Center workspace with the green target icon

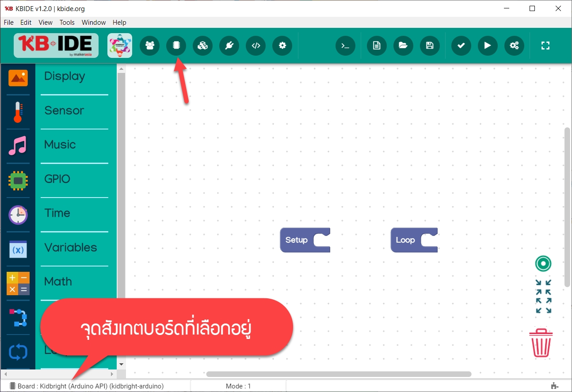(543, 264)
